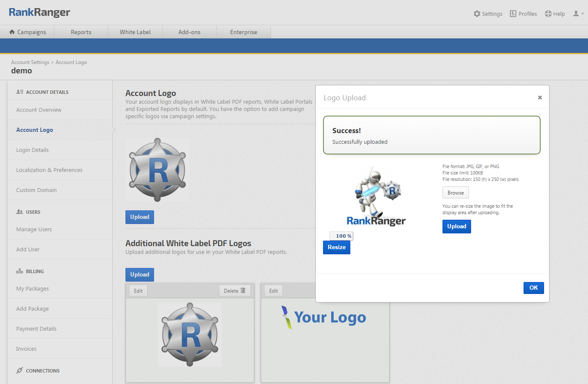Edit the 'Your Logo' PDF logo

coord(274,291)
